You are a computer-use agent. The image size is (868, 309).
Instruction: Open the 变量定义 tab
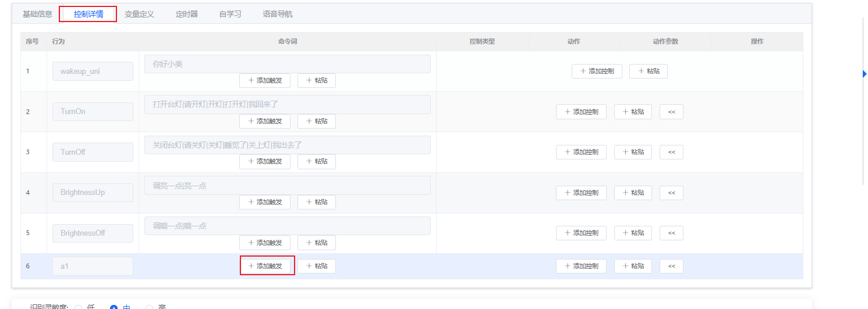pos(139,14)
